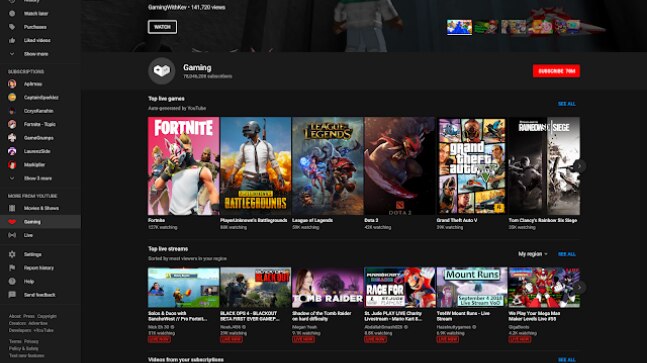Click the red Subscribe button
The image size is (647, 363).
(556, 71)
